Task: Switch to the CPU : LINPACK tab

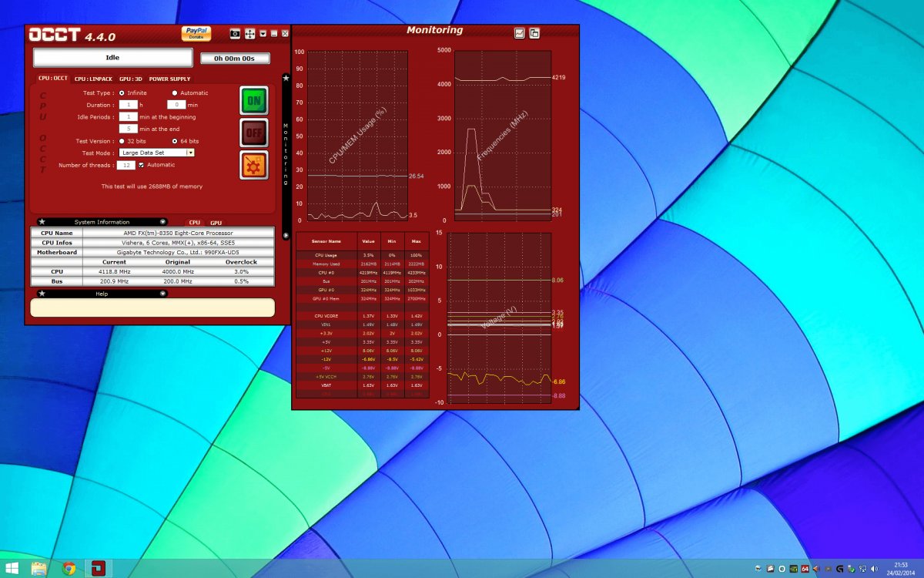Action: tap(93, 79)
